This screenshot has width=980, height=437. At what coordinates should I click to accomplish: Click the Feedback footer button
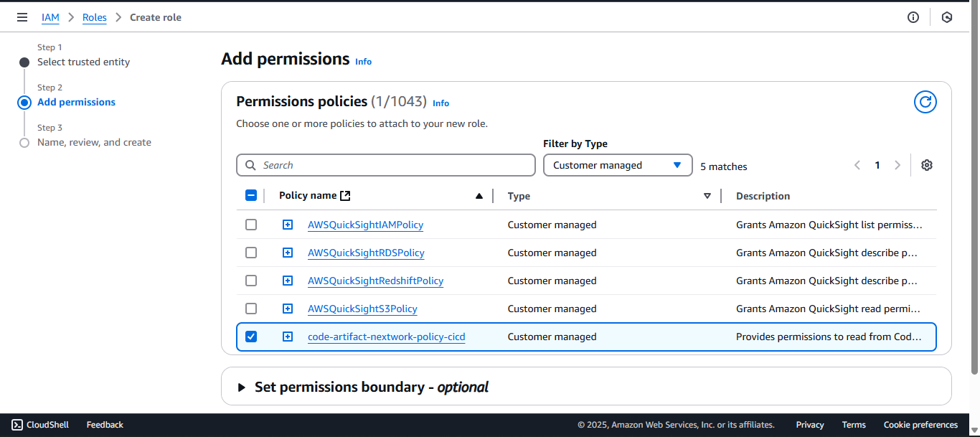click(x=105, y=425)
